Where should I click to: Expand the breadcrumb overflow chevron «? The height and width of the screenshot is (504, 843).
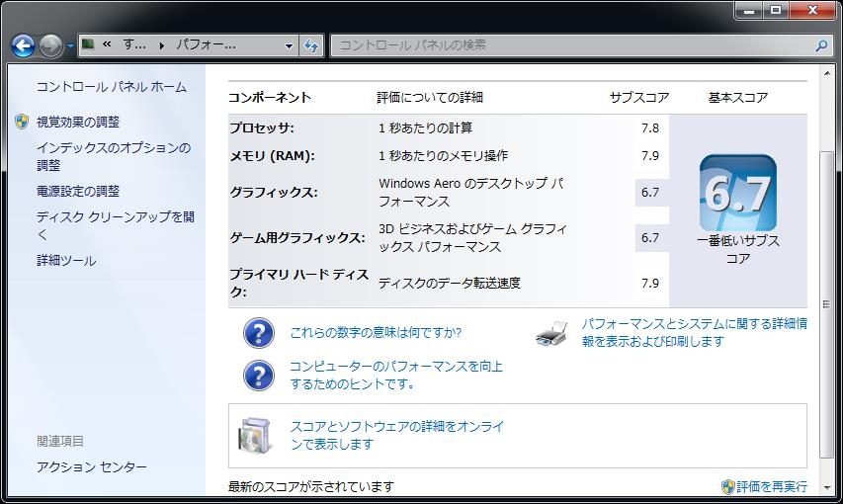coord(107,44)
